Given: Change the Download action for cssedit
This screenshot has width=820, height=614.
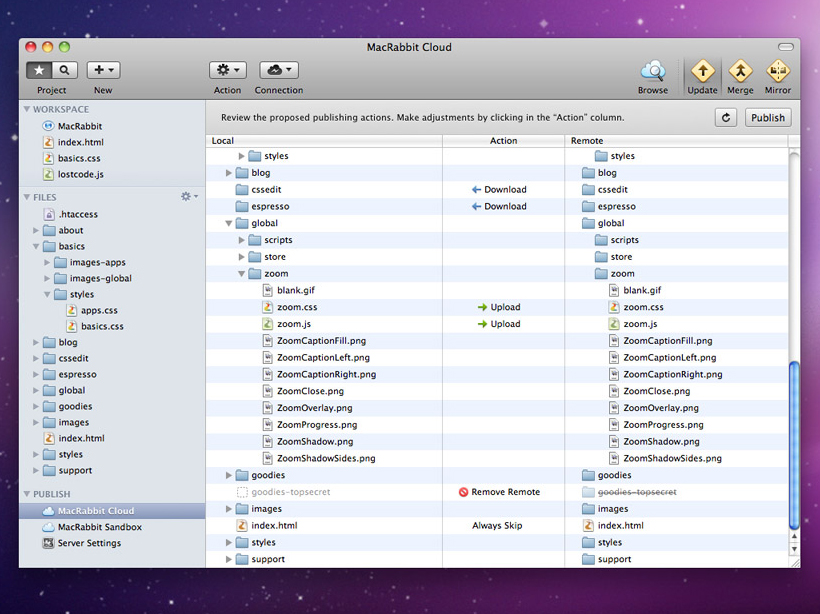Looking at the screenshot, I should pyautogui.click(x=499, y=190).
